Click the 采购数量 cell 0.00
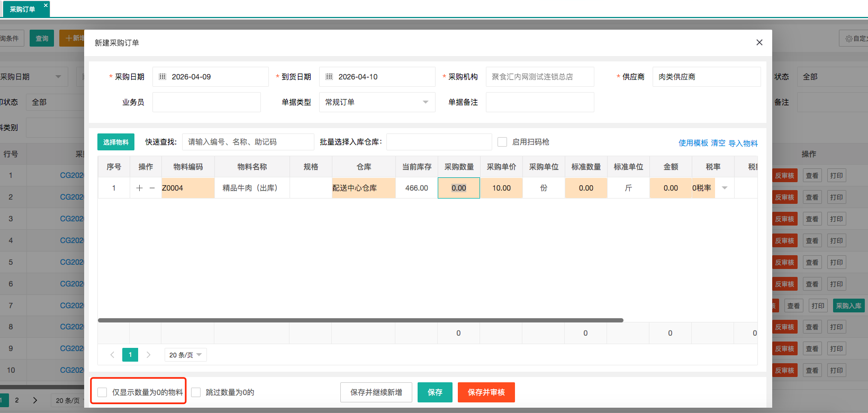The width and height of the screenshot is (868, 413). click(459, 188)
